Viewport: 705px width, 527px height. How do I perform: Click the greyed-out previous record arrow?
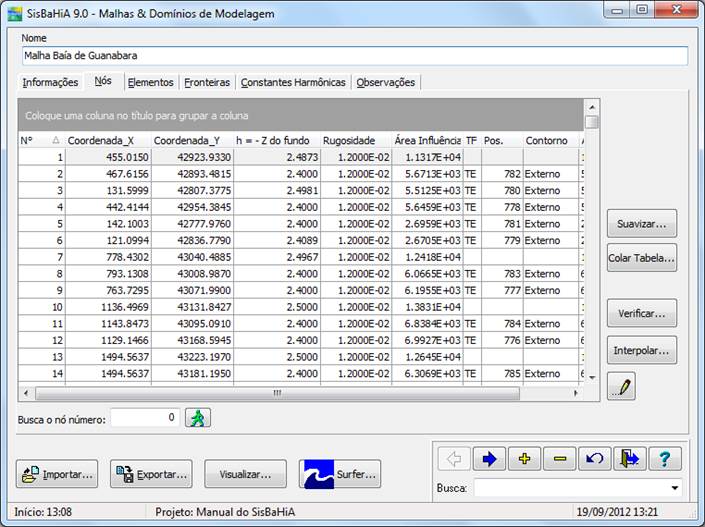(454, 459)
